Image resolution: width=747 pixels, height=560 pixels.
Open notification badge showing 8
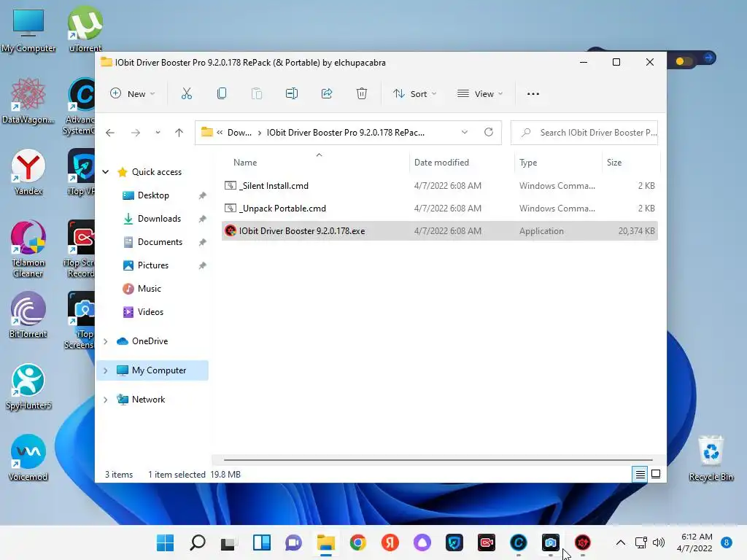pos(727,542)
